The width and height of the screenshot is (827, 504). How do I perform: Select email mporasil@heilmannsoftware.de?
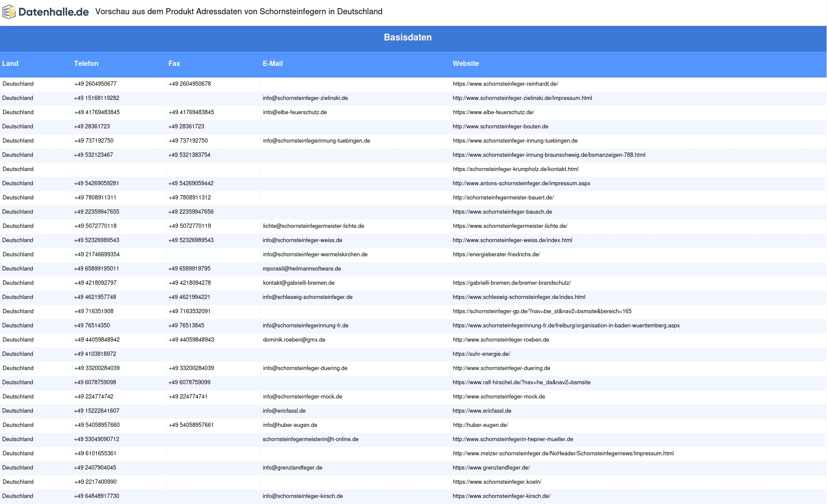(302, 269)
